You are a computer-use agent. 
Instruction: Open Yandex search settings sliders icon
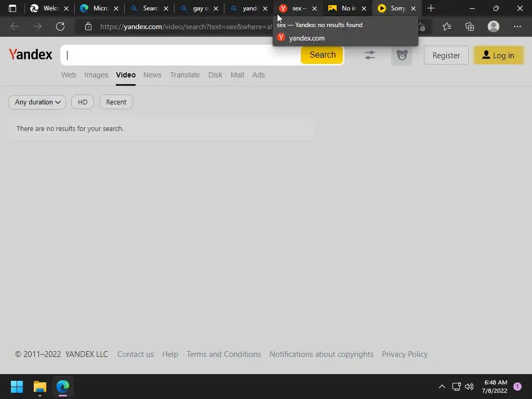[x=370, y=55]
